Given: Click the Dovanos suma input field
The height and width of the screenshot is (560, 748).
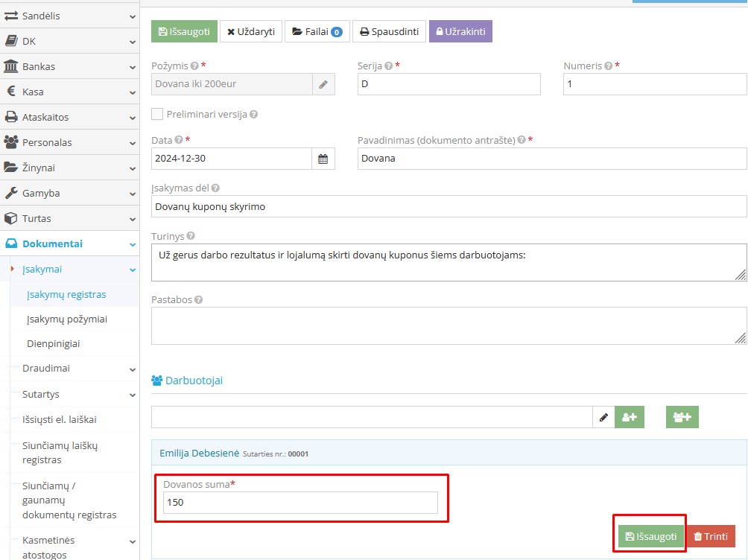Looking at the screenshot, I should pyautogui.click(x=301, y=503).
